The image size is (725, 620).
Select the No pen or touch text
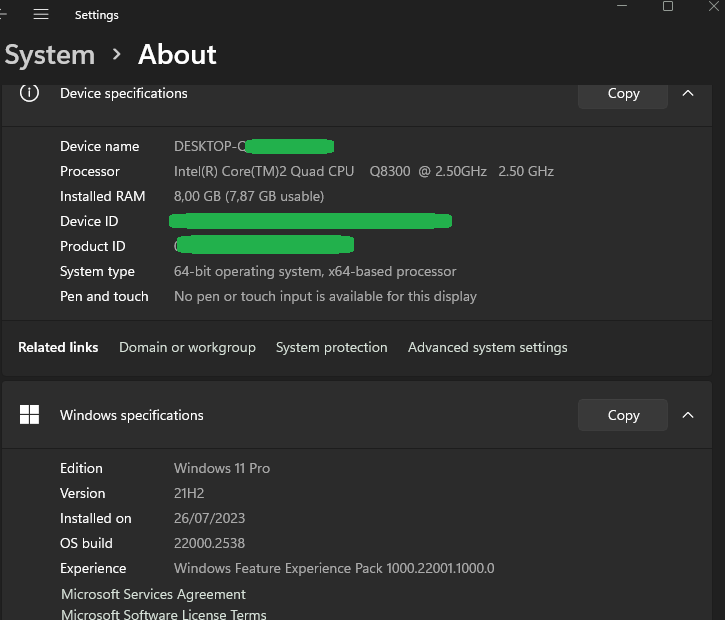(x=325, y=296)
